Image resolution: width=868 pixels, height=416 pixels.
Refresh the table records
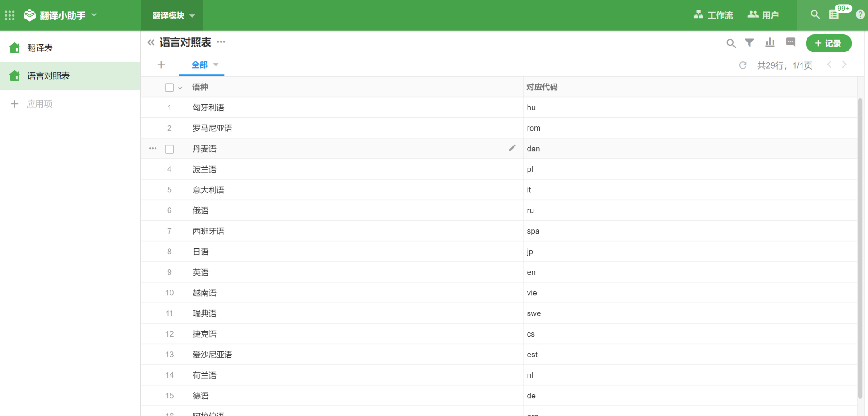coord(742,65)
